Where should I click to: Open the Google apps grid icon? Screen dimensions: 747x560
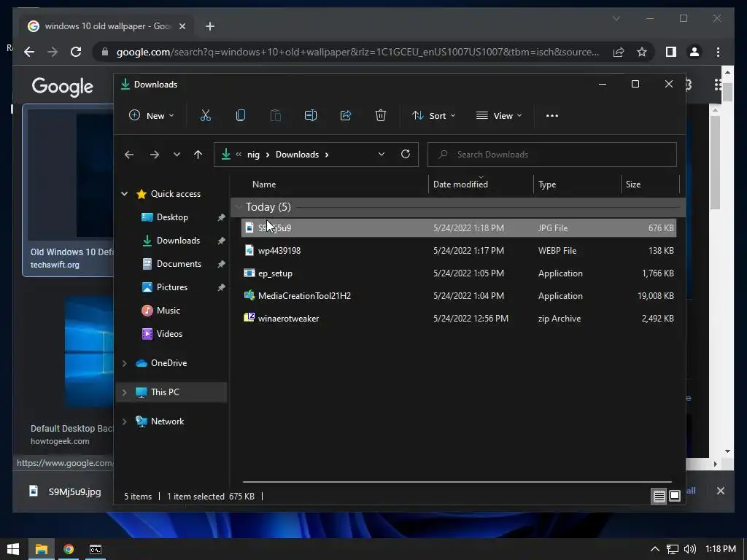coord(719,85)
